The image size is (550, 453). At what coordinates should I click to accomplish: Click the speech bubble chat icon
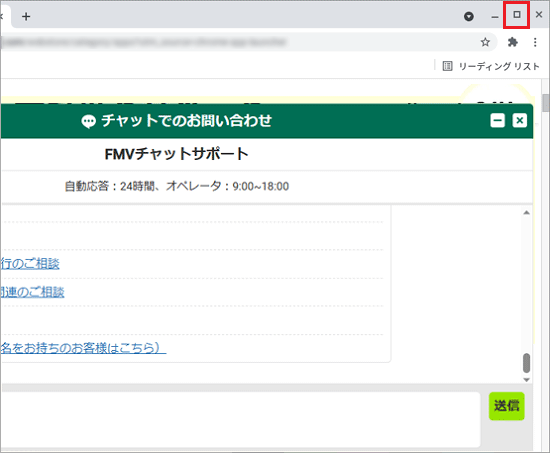88,122
